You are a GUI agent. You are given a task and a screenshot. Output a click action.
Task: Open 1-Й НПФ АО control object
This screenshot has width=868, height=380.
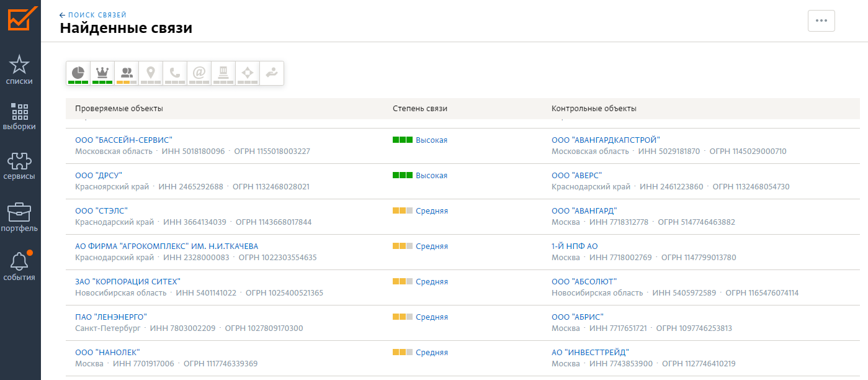click(x=575, y=247)
